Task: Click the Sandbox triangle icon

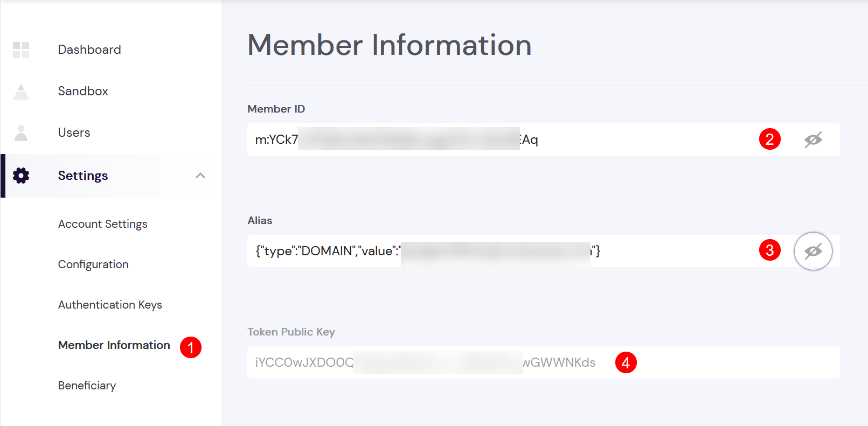Action: [21, 92]
